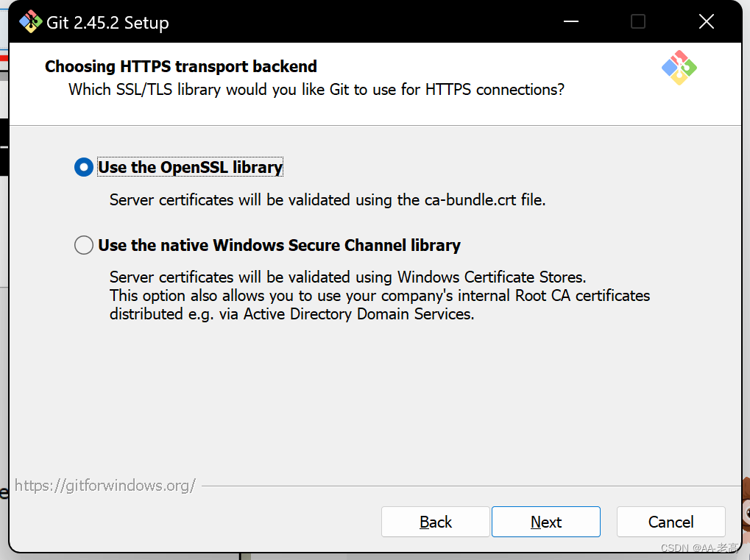Screen dimensions: 750x560
Task: Open the gitforwindows.org link
Action: 105,486
